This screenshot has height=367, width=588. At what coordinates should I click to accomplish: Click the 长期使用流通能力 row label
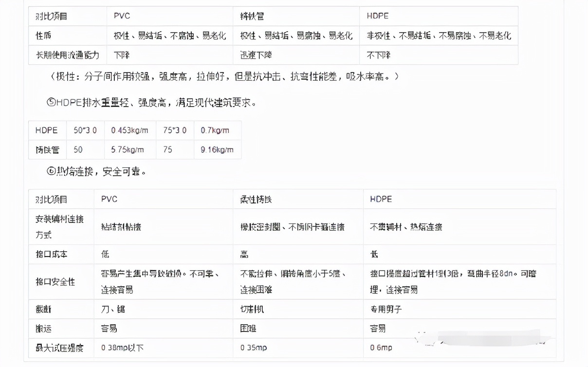click(64, 55)
